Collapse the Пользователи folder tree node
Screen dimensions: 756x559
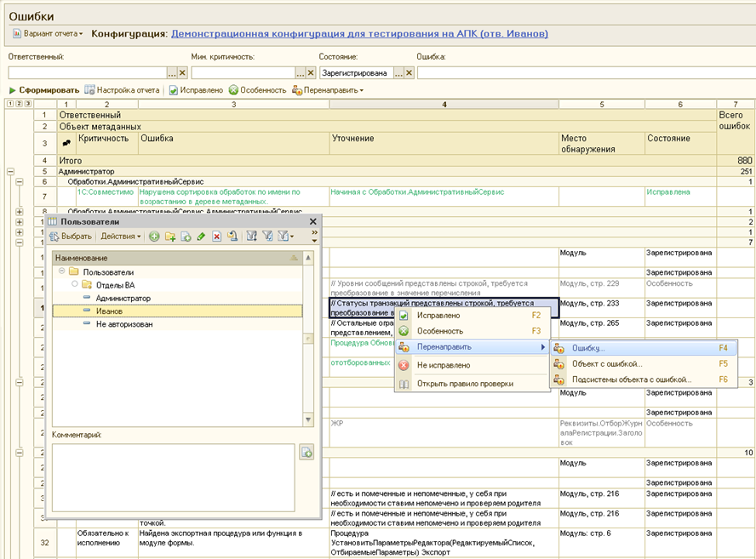click(61, 272)
